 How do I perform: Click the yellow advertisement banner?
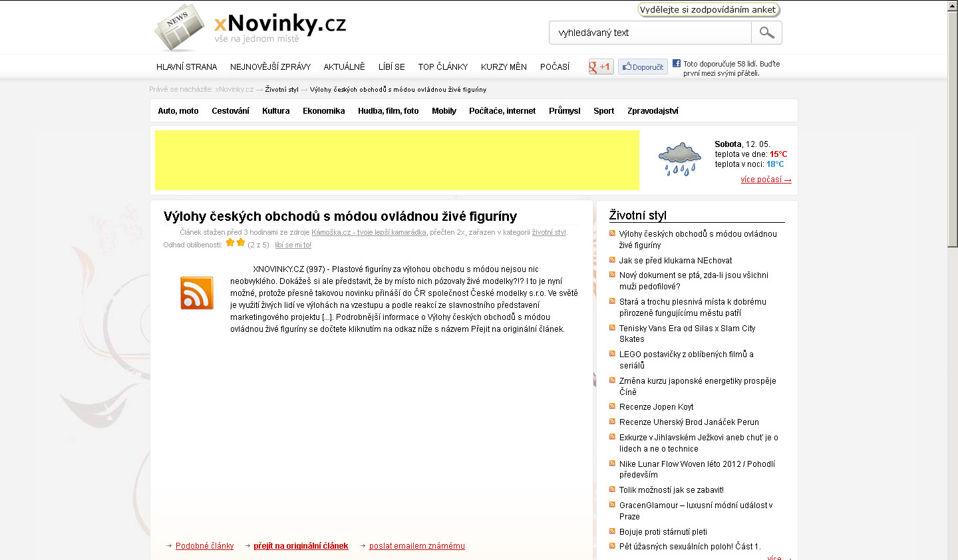397,160
